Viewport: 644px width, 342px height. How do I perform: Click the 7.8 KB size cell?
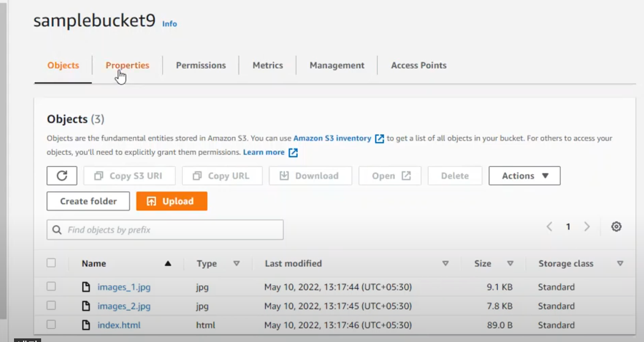coord(499,306)
